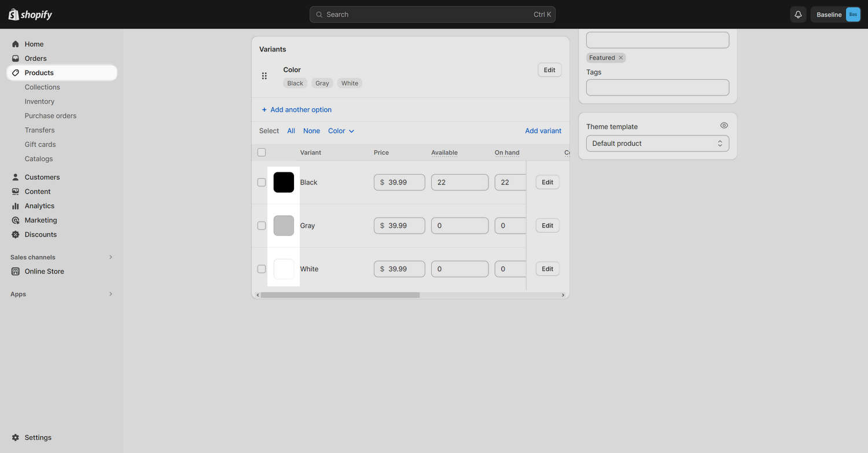Screen dimensions: 868x453
Task: Switch to Inventory in the sidebar
Action: [39, 101]
